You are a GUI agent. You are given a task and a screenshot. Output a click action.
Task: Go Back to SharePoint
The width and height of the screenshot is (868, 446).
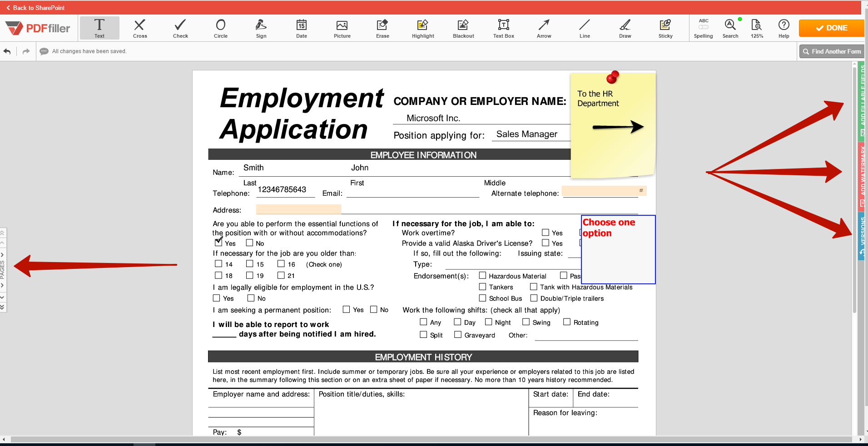[36, 7]
